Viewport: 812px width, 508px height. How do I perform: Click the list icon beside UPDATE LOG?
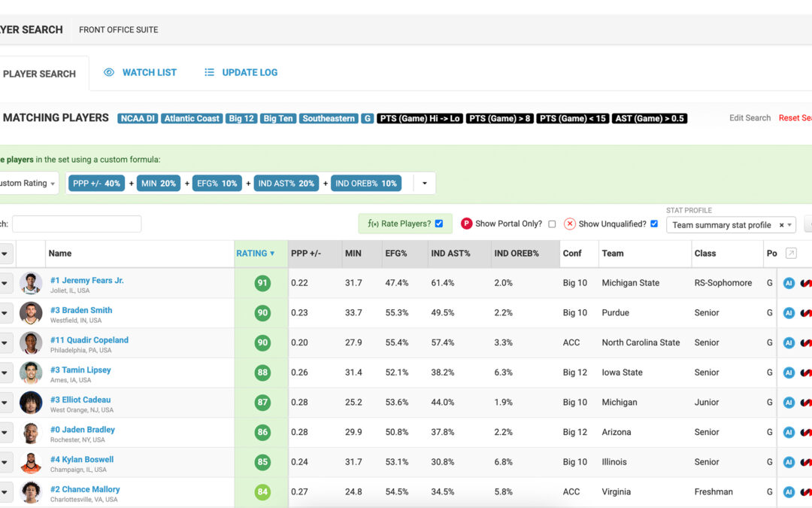coord(209,72)
